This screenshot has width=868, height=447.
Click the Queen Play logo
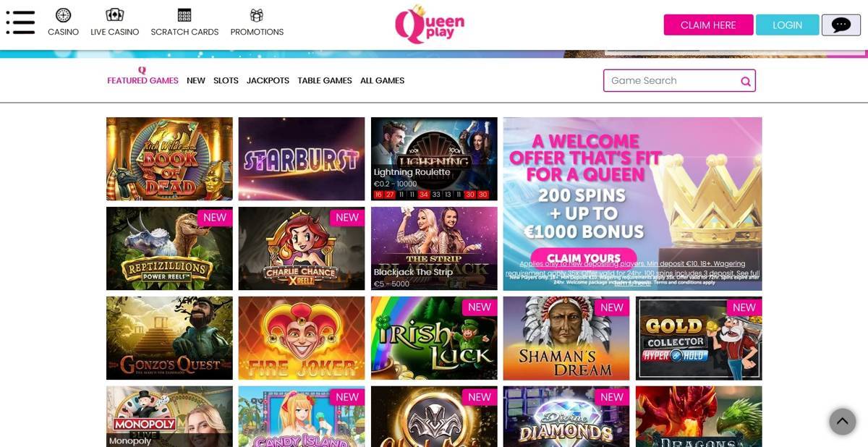(x=430, y=24)
